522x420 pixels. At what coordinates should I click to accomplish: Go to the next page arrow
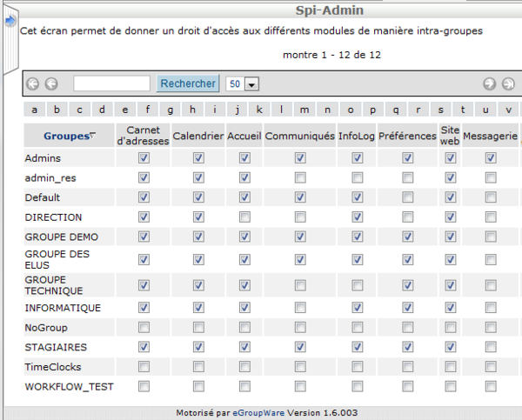click(x=489, y=83)
